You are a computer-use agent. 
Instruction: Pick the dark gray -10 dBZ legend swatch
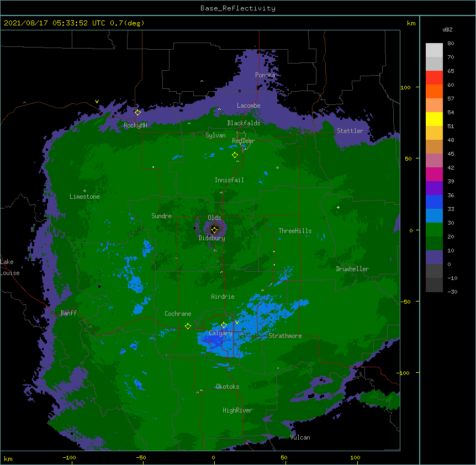(x=434, y=285)
